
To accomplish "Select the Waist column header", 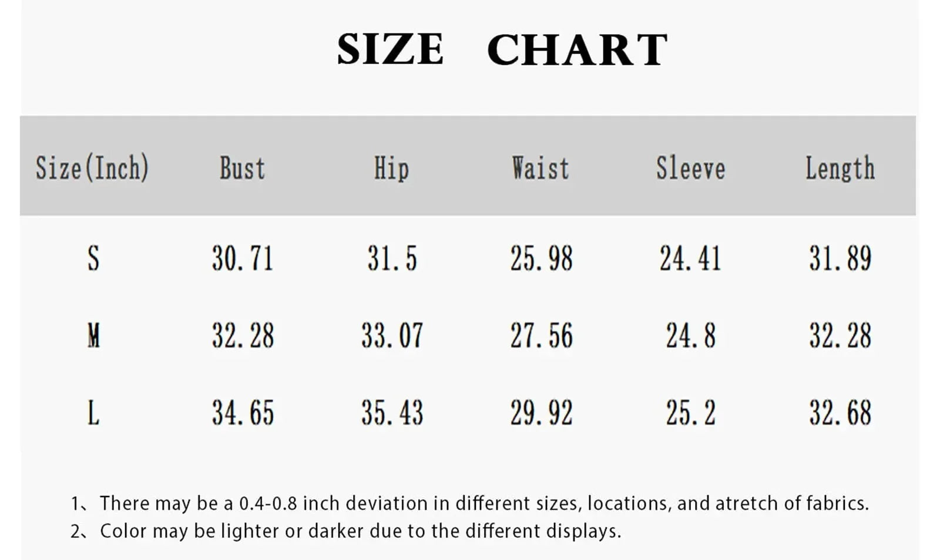I will point(540,168).
